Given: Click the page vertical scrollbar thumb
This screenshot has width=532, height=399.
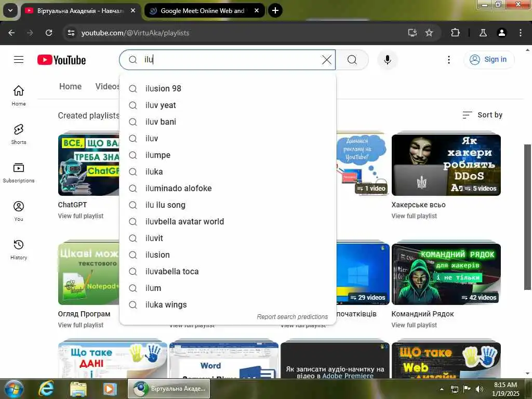Looking at the screenshot, I should (527, 217).
